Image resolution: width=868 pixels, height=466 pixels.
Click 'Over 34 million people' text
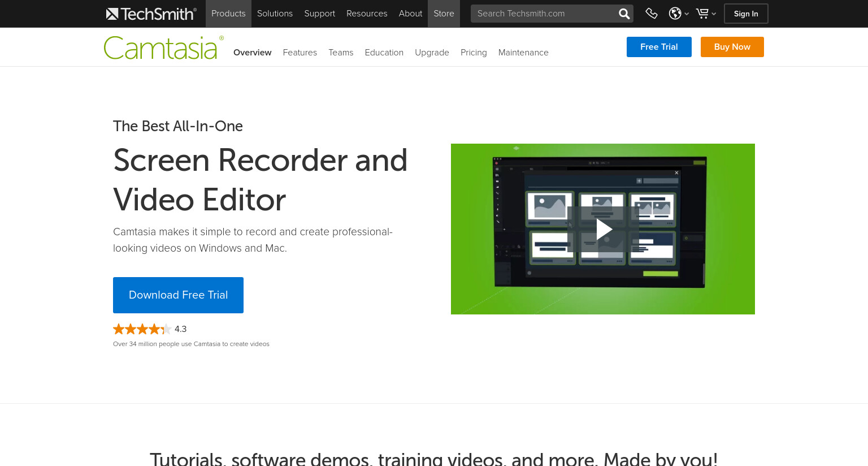[191, 344]
